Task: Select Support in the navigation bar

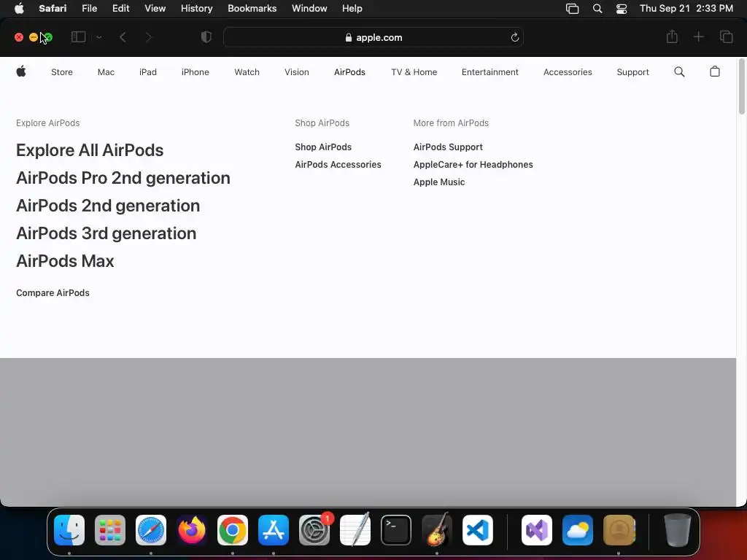Action: (x=632, y=72)
